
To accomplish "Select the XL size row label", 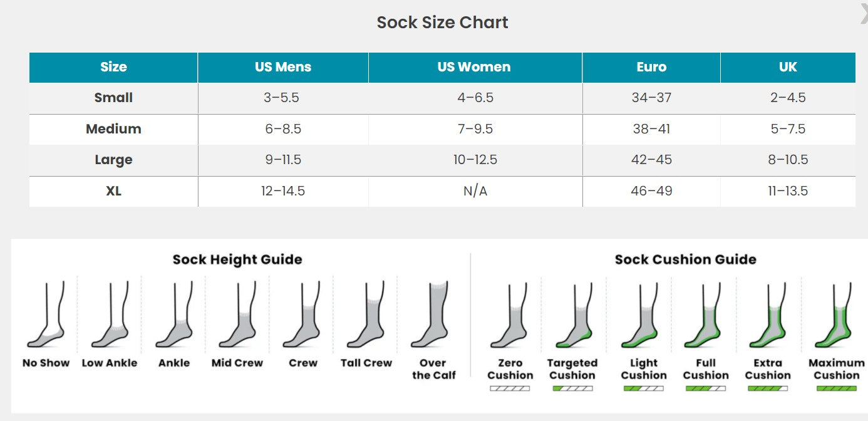I will 113,191.
